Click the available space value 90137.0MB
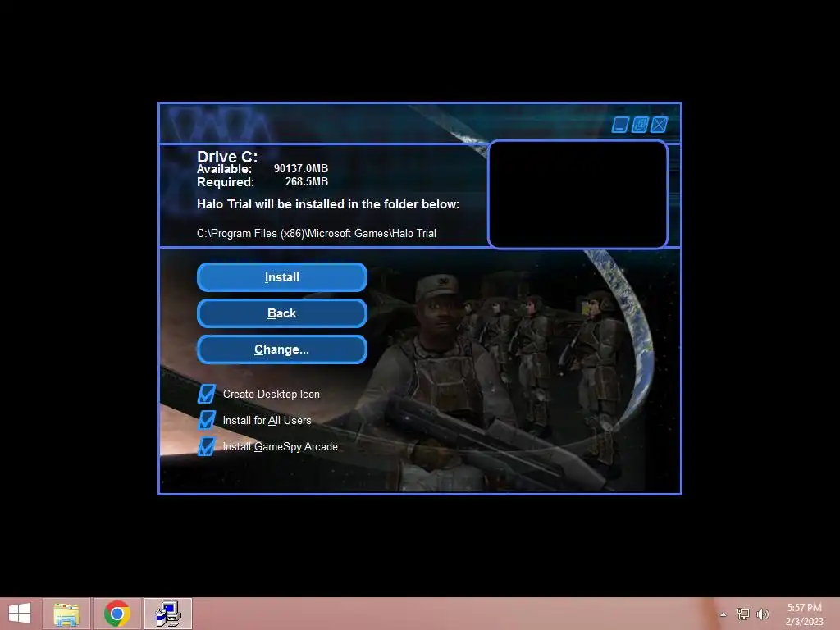The width and height of the screenshot is (840, 630). 300,169
